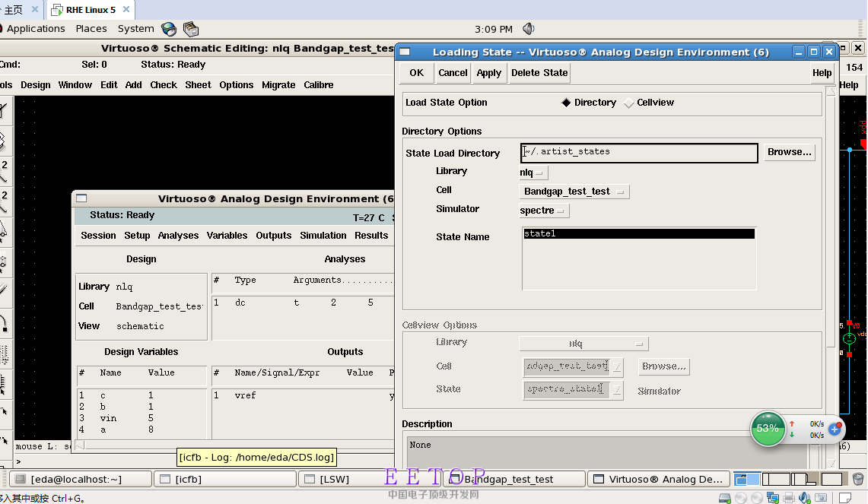Screen dimensions: 868x504
Task: Select the vref output row
Action: tap(302, 395)
